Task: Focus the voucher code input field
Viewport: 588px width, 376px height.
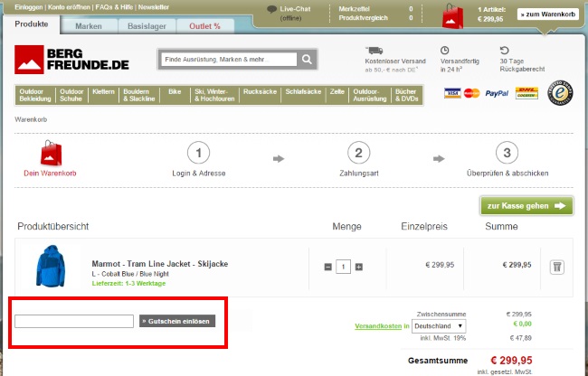Action: [74, 322]
